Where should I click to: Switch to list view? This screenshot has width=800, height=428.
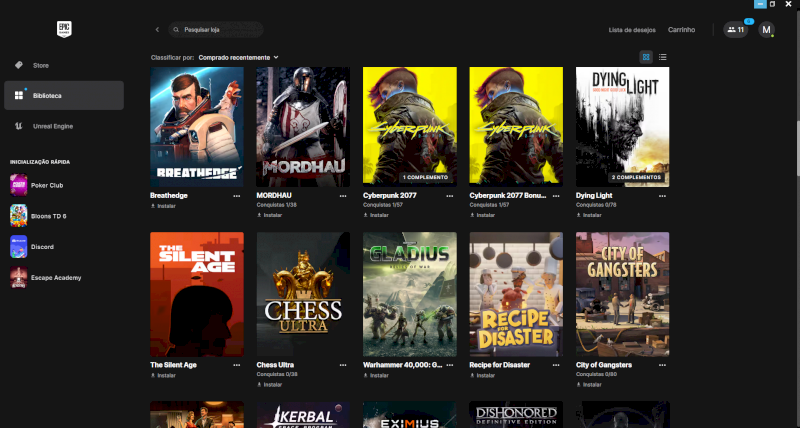[662, 57]
